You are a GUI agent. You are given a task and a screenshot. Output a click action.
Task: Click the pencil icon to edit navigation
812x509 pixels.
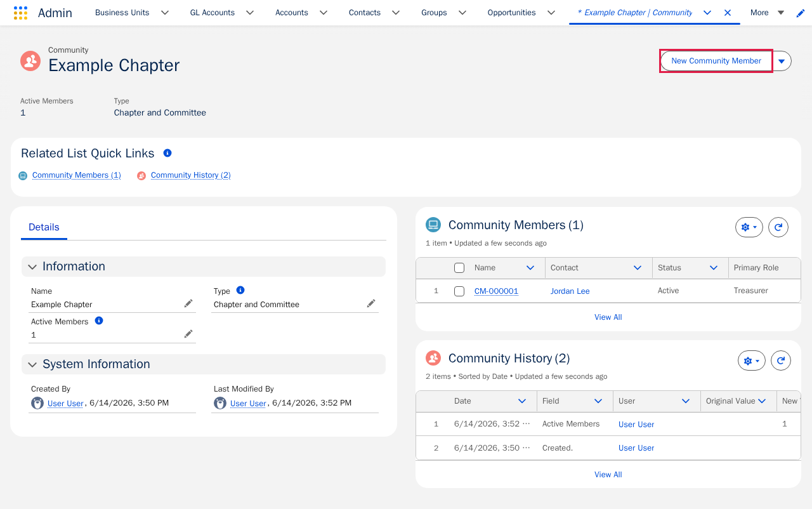801,13
